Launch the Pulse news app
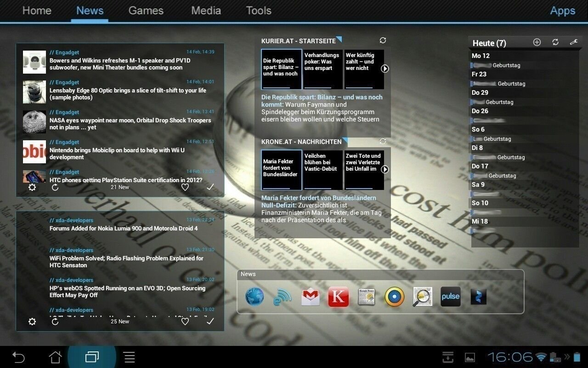 pyautogui.click(x=451, y=297)
